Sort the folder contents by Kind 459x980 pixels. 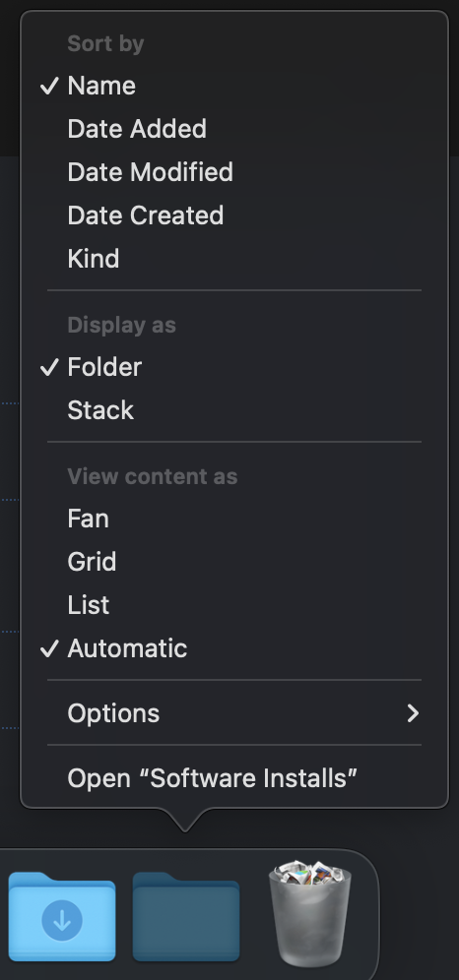234,258
